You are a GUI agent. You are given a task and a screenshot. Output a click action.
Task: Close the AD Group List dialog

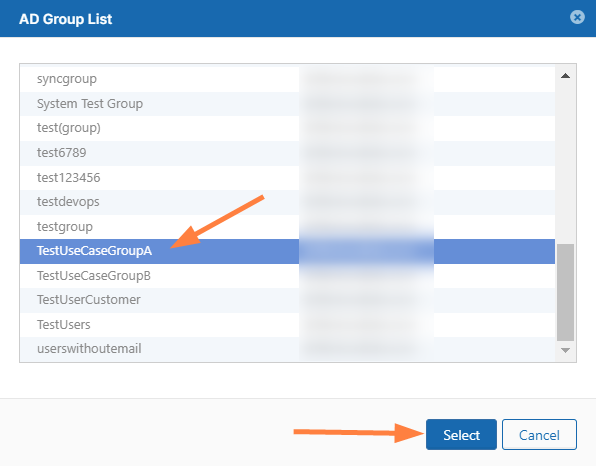[x=577, y=17]
